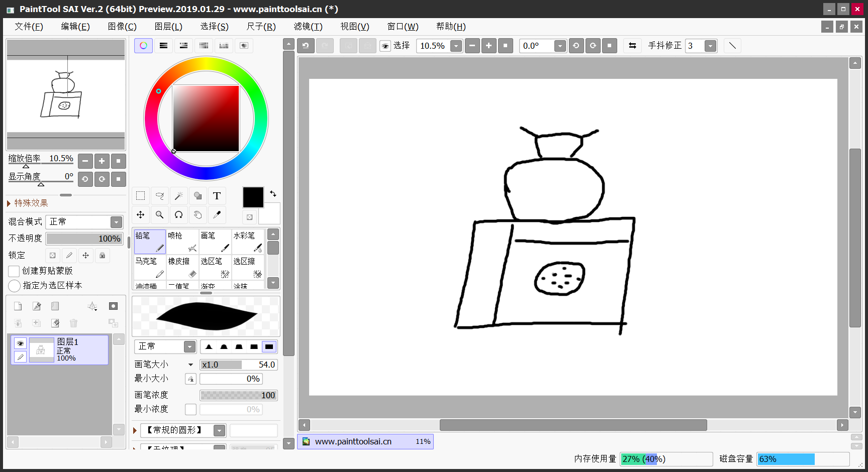Choose the 水彩笔 watercolor tool

(x=248, y=242)
